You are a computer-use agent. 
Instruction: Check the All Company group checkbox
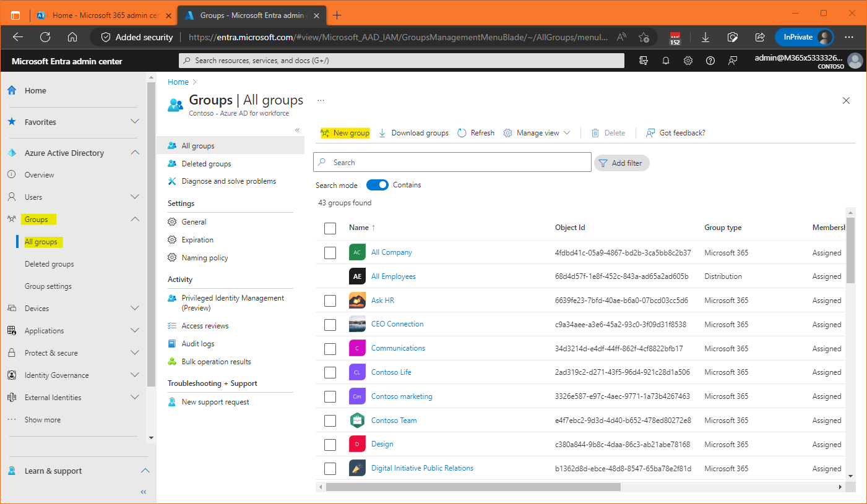coord(330,252)
